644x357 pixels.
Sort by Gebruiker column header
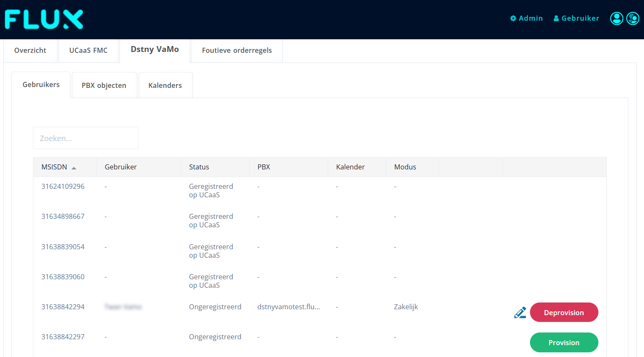pyautogui.click(x=139, y=167)
